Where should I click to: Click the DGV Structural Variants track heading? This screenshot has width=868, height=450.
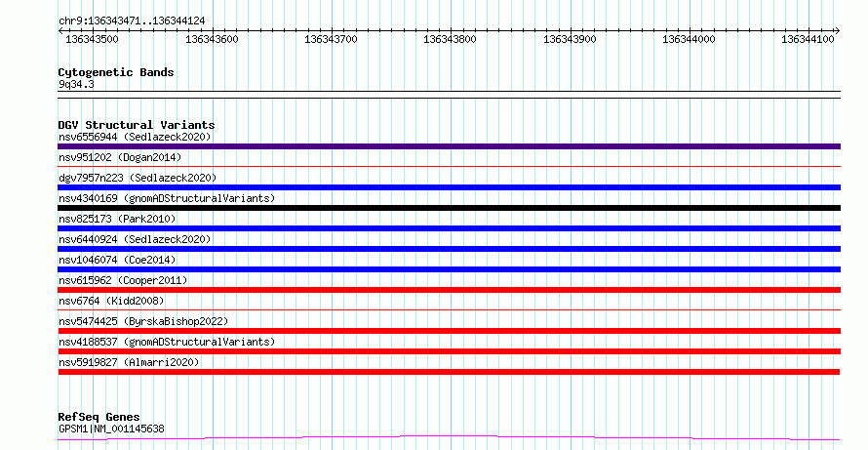tap(137, 125)
